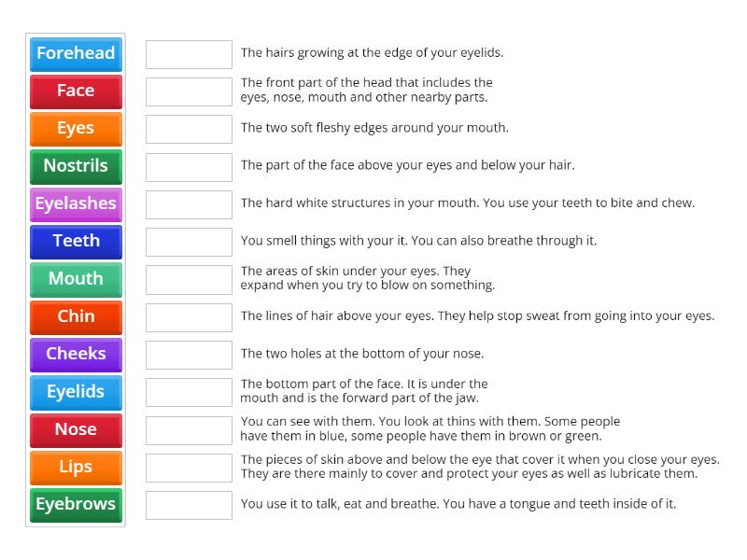Screen dimensions: 747x560
Task: Click the Lips tile
Action: pos(75,467)
